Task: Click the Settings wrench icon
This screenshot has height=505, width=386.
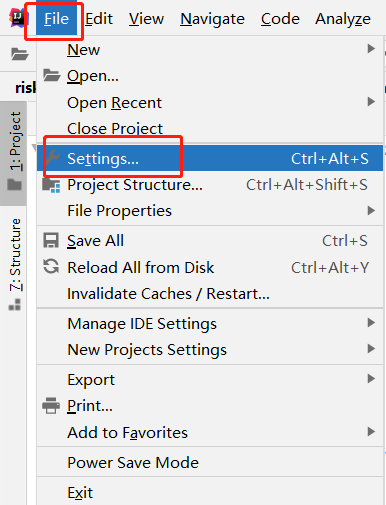Action: tap(52, 158)
